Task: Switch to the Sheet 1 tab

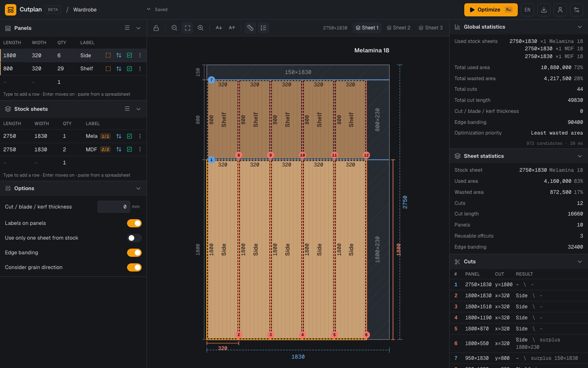Action: (367, 28)
